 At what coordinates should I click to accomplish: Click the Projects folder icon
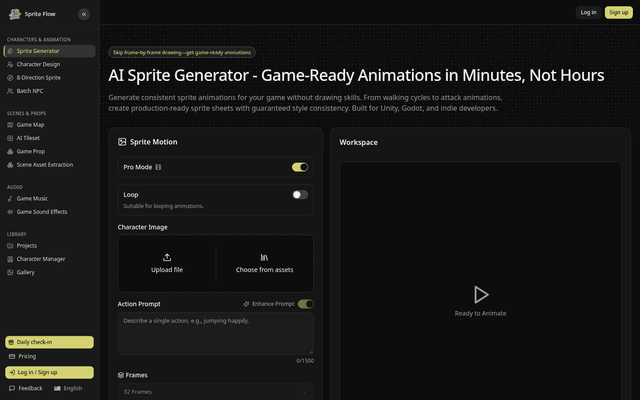pos(10,246)
